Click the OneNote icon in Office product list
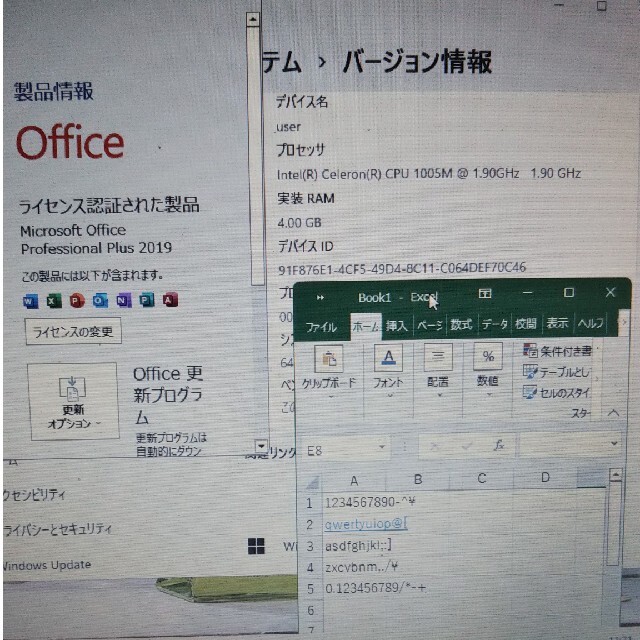Image resolution: width=640 pixels, height=640 pixels. pos(124,301)
